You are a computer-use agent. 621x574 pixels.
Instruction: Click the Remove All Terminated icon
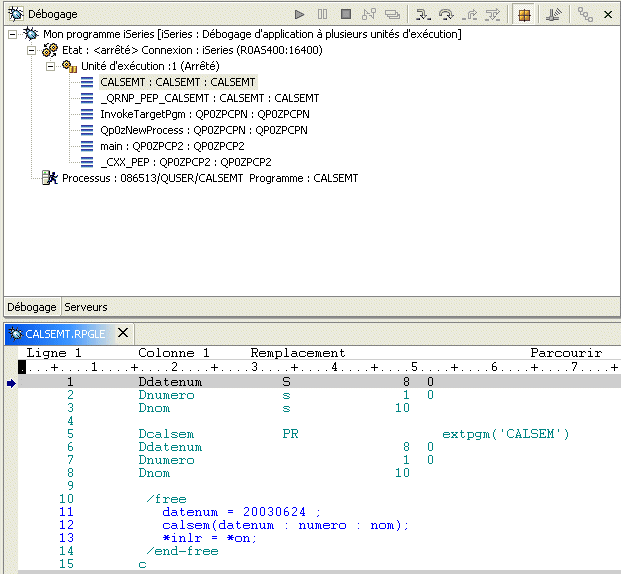(x=393, y=15)
